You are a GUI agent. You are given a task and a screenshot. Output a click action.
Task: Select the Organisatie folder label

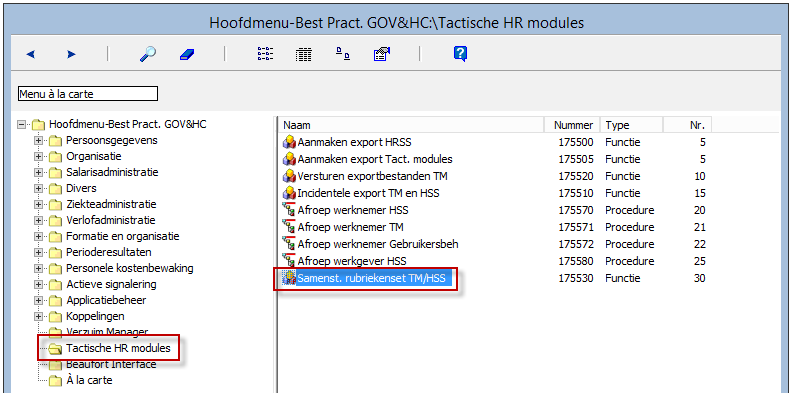pyautogui.click(x=94, y=157)
